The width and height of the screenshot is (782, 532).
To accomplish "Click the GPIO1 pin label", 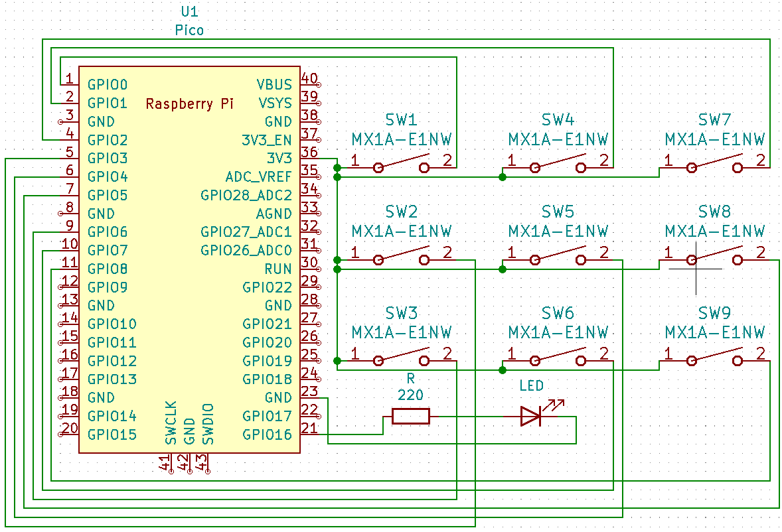I will point(108,103).
